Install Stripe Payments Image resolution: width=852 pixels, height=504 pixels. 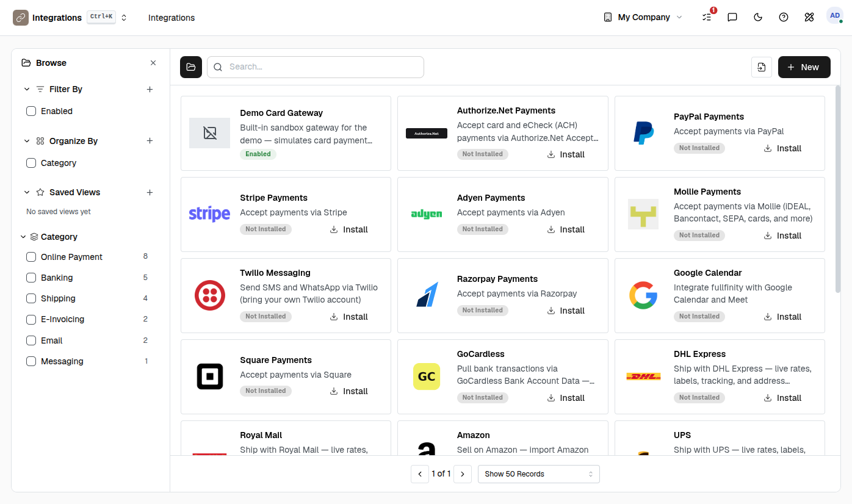coord(349,229)
